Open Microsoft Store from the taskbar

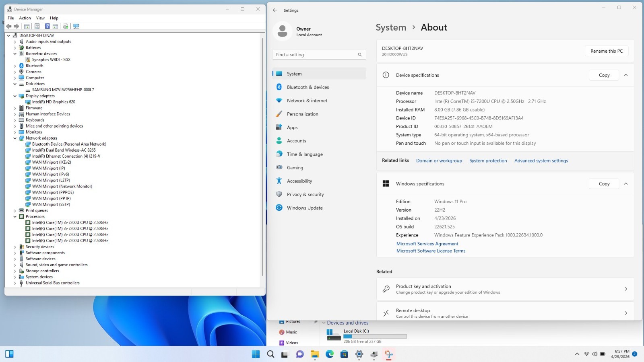pyautogui.click(x=344, y=354)
